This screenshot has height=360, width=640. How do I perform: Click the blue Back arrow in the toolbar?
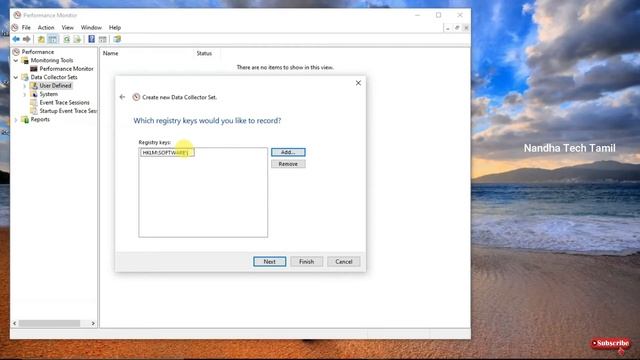pyautogui.click(x=16, y=39)
